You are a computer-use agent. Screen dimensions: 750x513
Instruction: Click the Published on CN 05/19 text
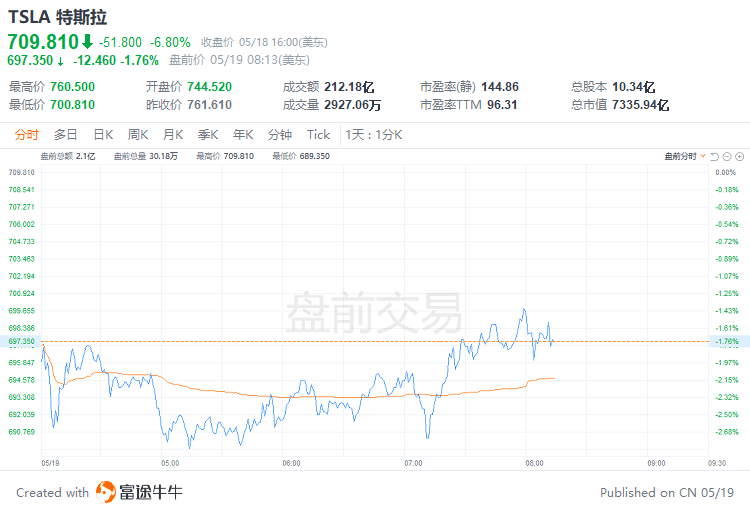667,492
